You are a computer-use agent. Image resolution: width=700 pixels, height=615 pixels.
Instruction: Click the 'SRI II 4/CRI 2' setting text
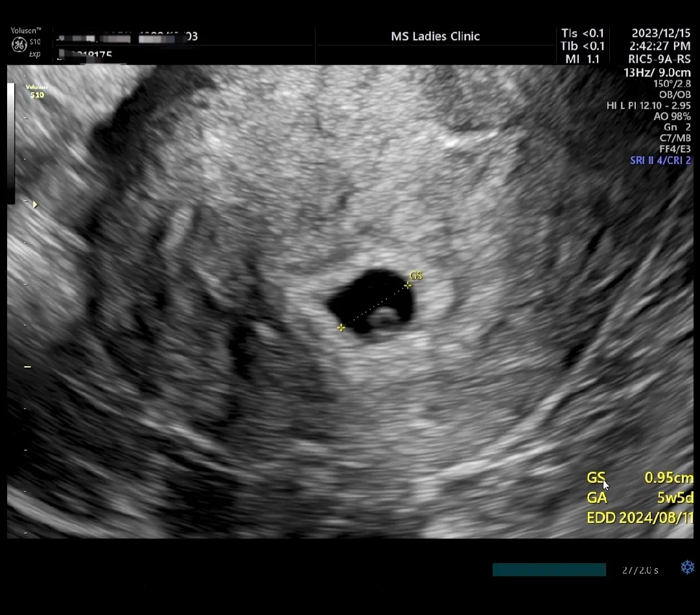pos(660,160)
